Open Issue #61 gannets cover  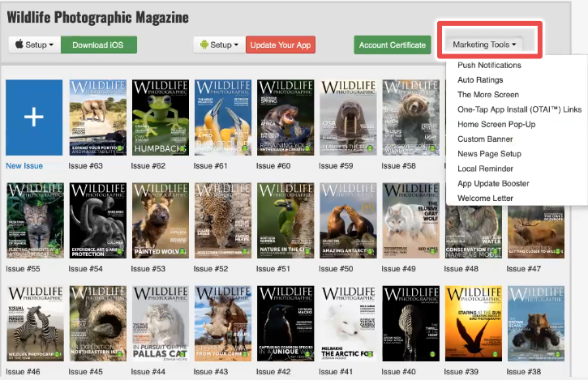(x=223, y=117)
